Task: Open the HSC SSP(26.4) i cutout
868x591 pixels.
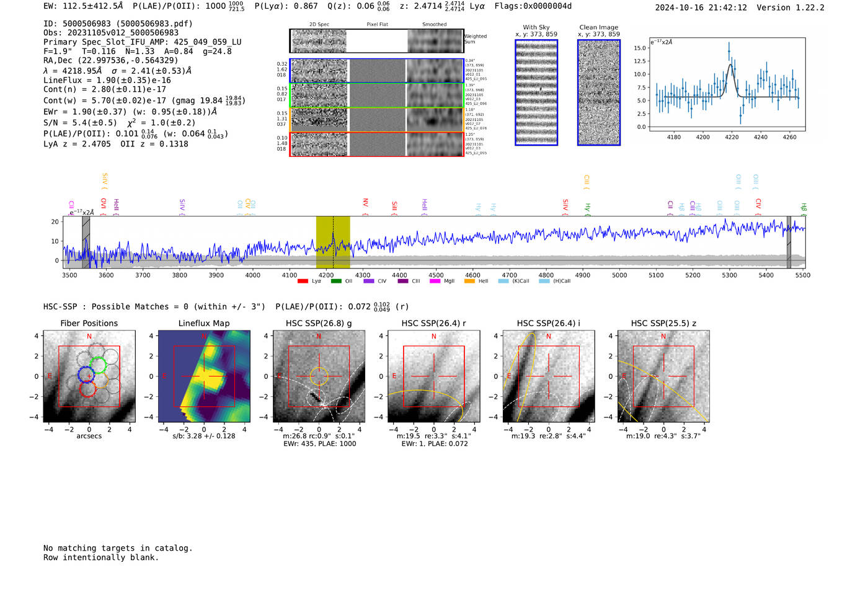Action: tap(549, 376)
